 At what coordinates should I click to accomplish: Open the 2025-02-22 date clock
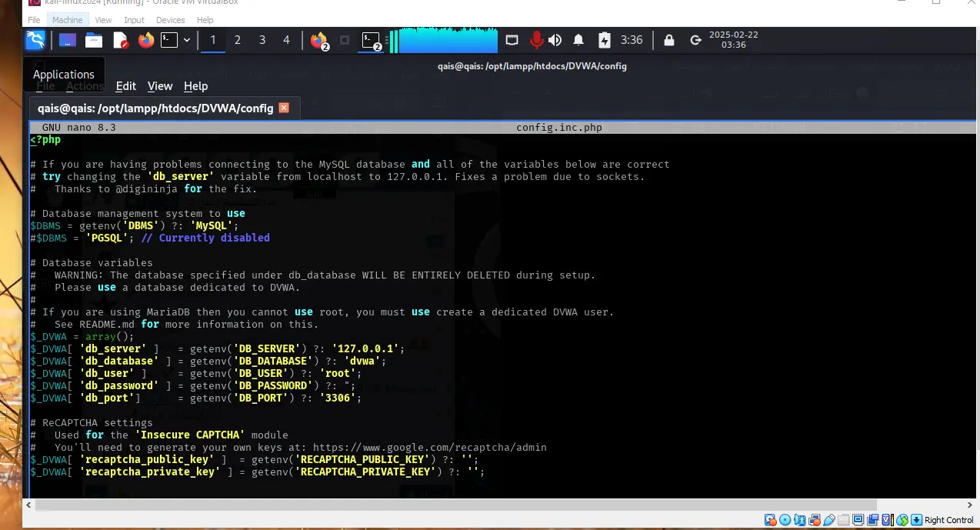pos(733,40)
